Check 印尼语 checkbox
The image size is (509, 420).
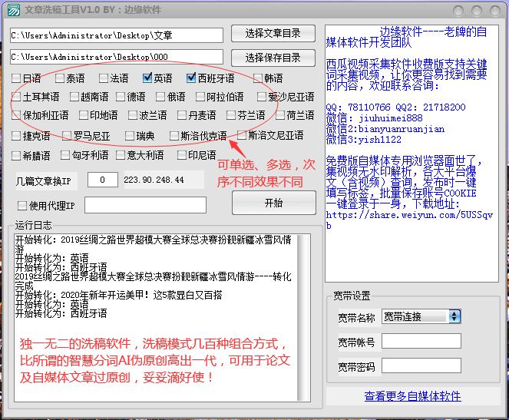point(182,155)
